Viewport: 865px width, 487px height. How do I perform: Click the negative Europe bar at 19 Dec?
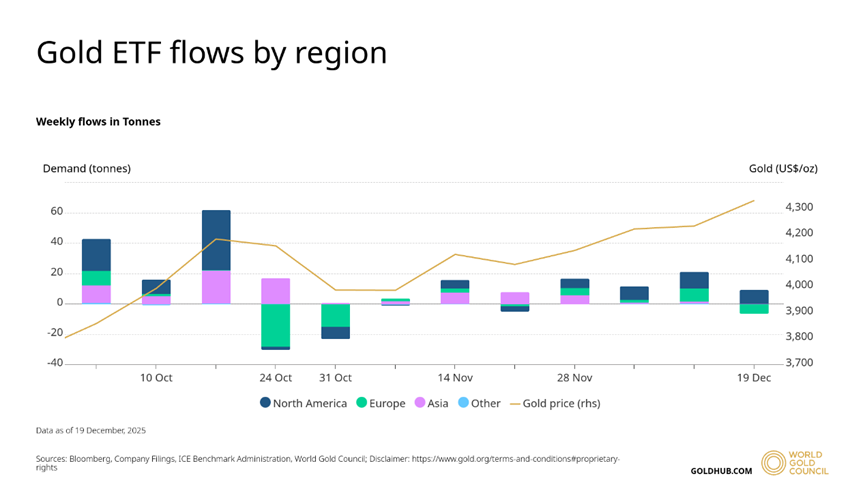(754, 308)
